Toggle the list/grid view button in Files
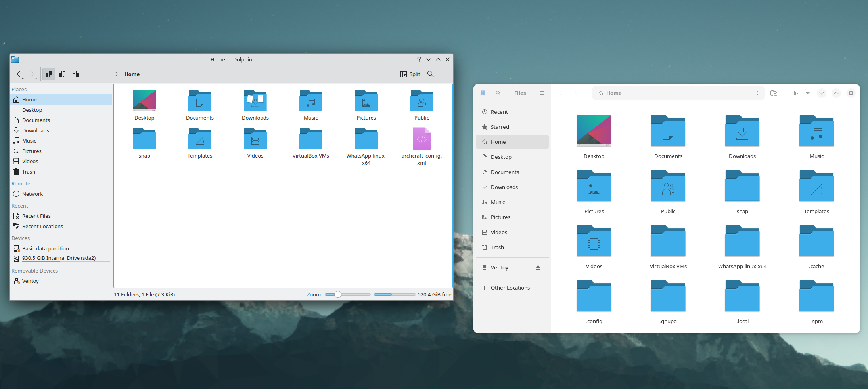The image size is (868, 389). (x=796, y=93)
